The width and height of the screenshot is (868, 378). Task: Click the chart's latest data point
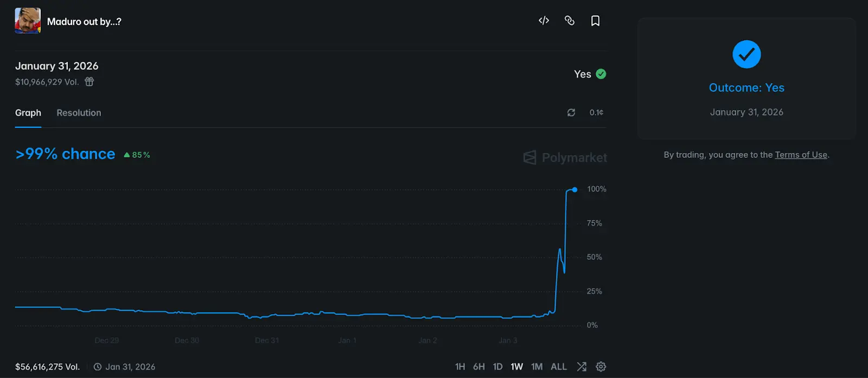tap(575, 190)
